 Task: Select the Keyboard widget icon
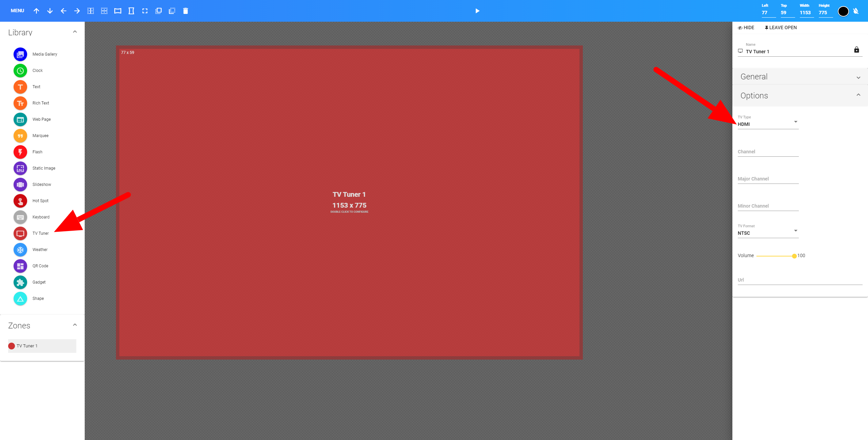pyautogui.click(x=20, y=217)
